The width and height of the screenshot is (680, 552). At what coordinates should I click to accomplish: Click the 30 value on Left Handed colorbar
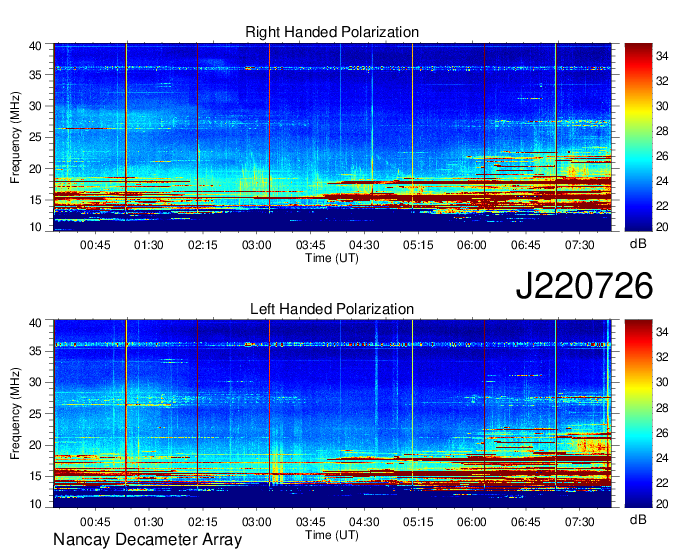pyautogui.click(x=662, y=382)
